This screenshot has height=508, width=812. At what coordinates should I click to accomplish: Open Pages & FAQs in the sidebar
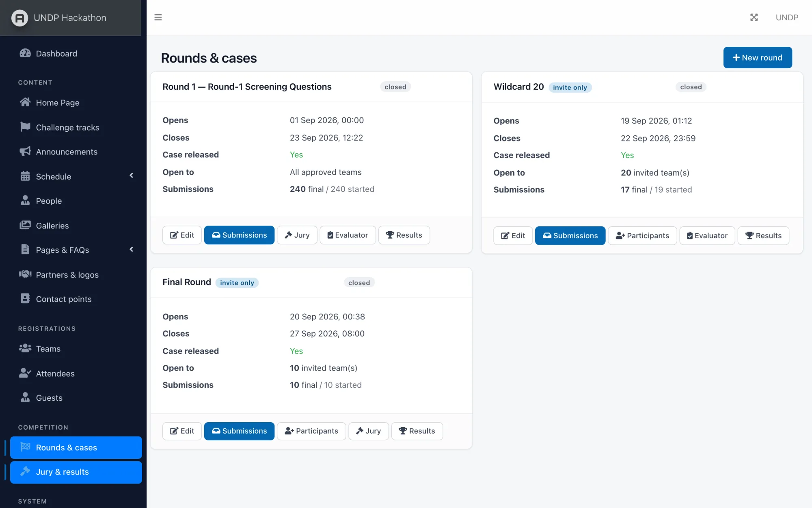(76, 250)
